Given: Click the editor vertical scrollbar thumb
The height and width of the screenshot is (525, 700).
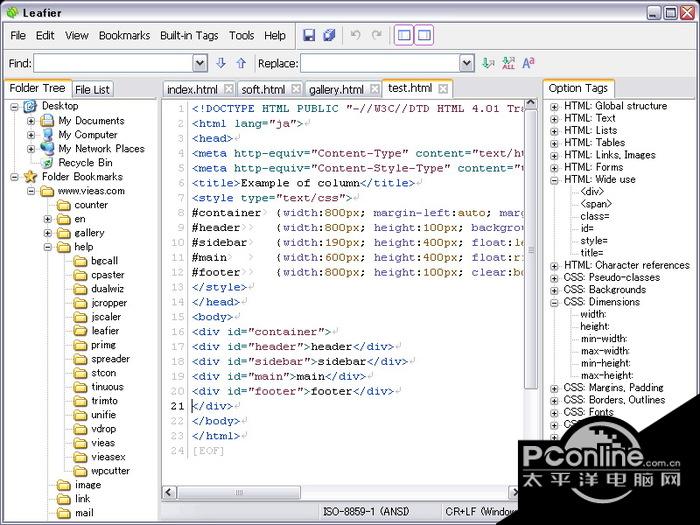Looking at the screenshot, I should point(531,250).
